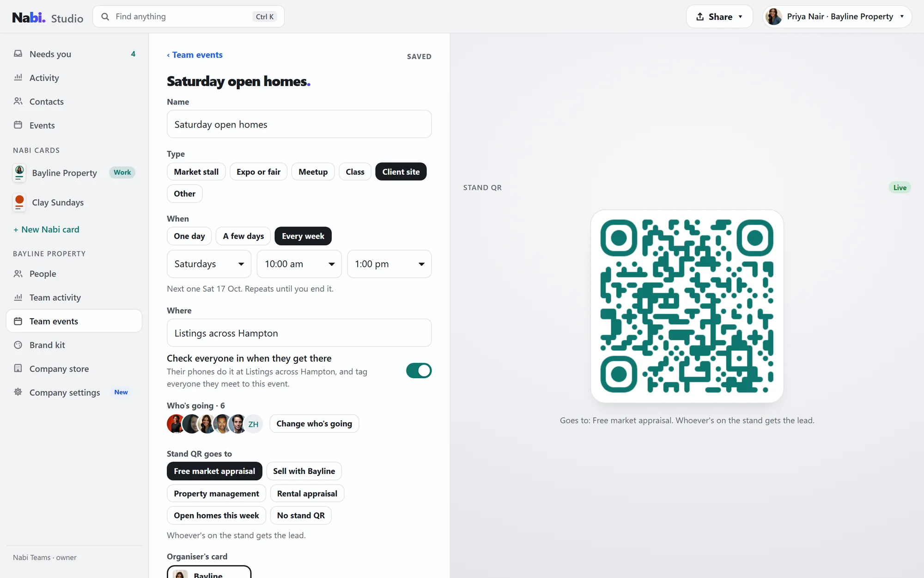The width and height of the screenshot is (924, 578).
Task: Click the Clay Sundays card icon
Action: point(19,203)
